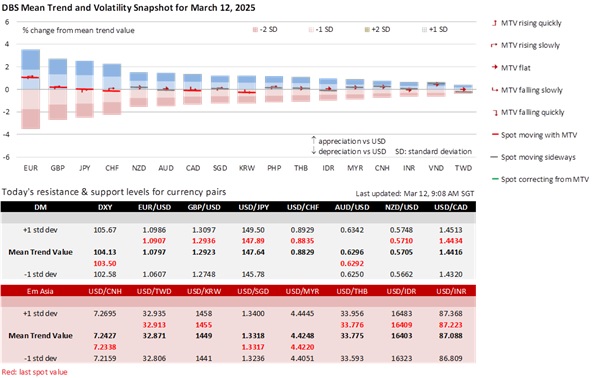Screen dimensions: 605x378
Task: Click the +2 SD legend color swatch
Action: point(367,30)
